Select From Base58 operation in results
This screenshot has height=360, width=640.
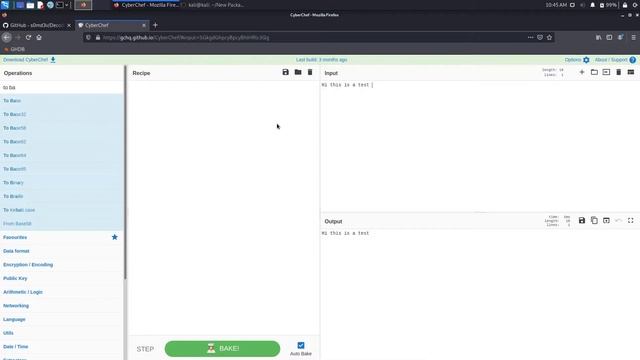[x=62, y=224]
